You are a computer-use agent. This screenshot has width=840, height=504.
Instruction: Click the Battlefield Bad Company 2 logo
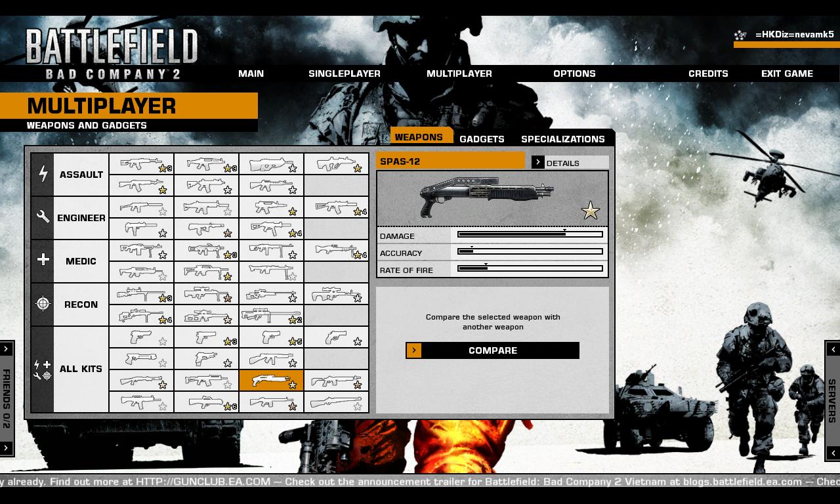112,54
